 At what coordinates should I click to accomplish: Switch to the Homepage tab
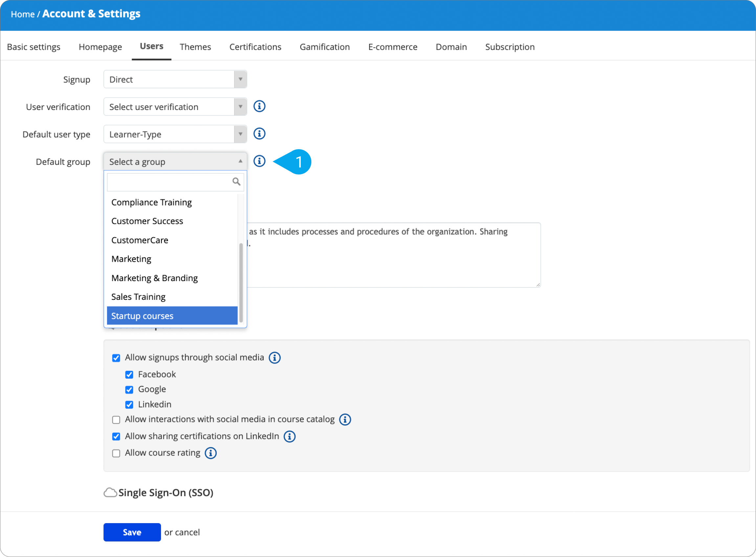pos(100,47)
